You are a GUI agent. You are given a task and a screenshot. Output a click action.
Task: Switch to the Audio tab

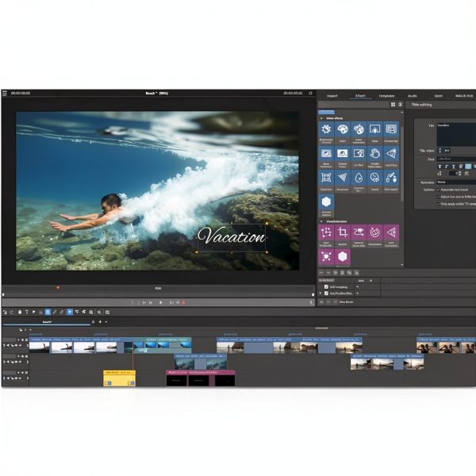pos(413,96)
